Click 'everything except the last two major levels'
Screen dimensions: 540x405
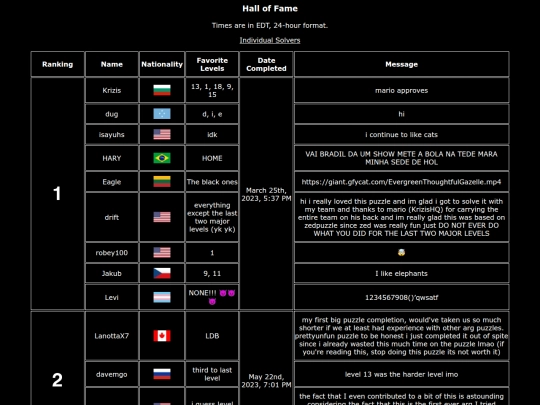pyautogui.click(x=212, y=217)
